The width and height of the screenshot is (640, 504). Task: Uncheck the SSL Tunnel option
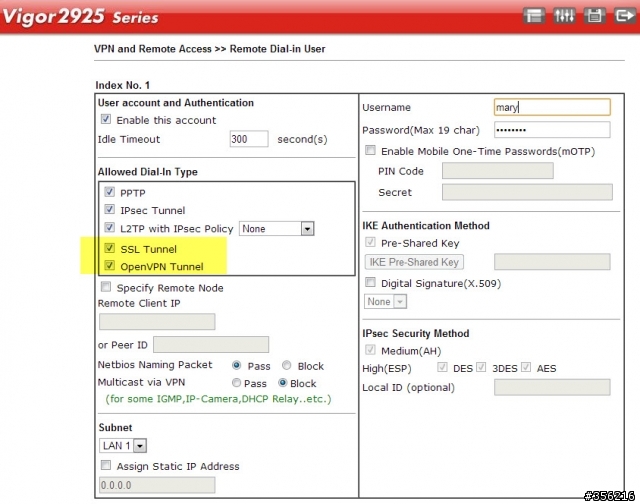click(x=109, y=248)
